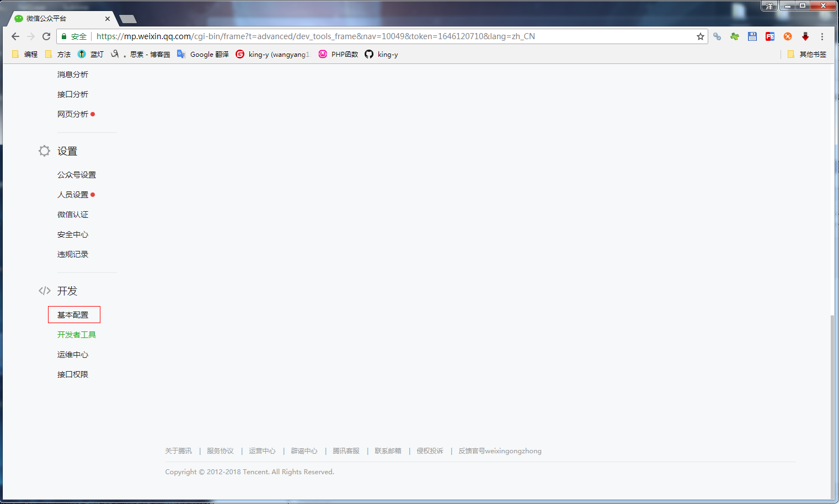Open the 腾讯客服 footer link
This screenshot has height=504, width=839.
coord(346,451)
